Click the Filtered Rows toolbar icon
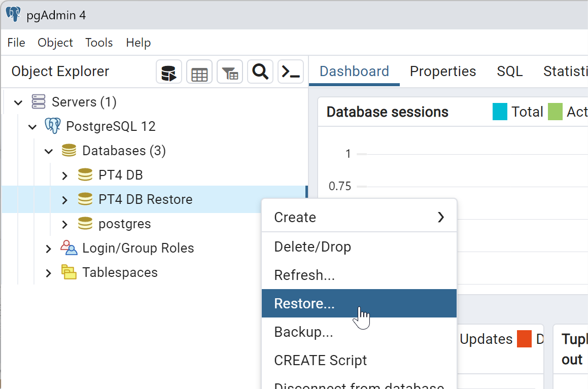This screenshot has width=588, height=389. (230, 72)
